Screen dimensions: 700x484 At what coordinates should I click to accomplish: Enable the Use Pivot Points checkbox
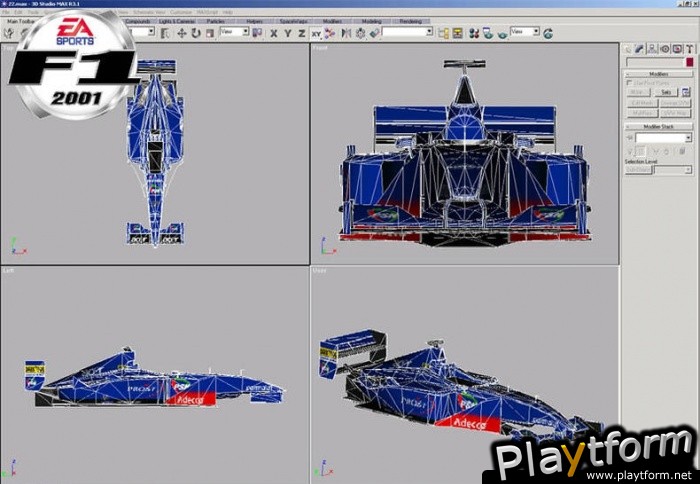(629, 83)
